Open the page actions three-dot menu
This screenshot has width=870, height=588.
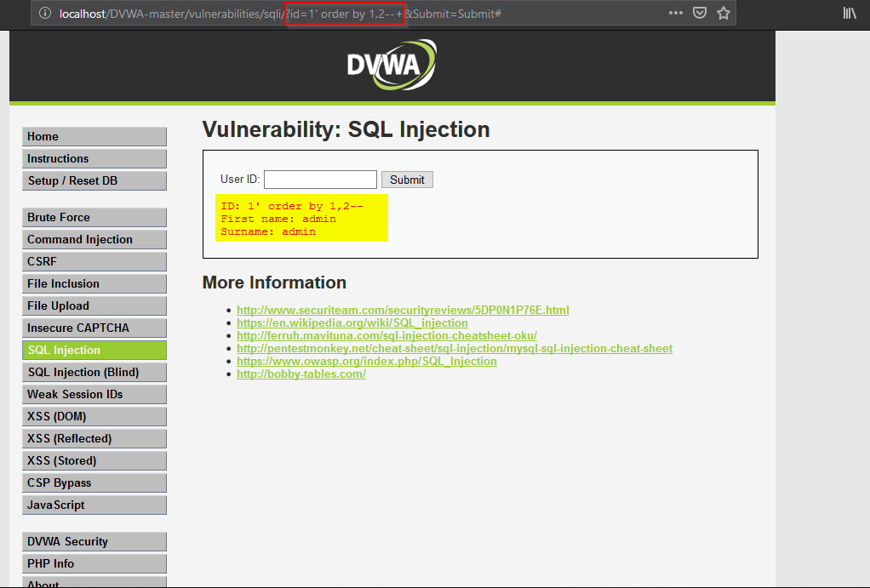pos(675,13)
